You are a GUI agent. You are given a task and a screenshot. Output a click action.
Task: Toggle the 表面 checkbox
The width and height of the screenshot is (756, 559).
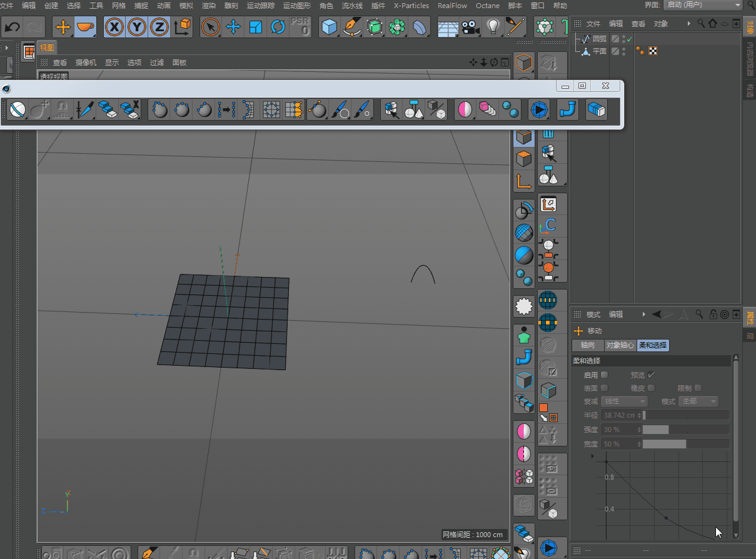coord(604,388)
